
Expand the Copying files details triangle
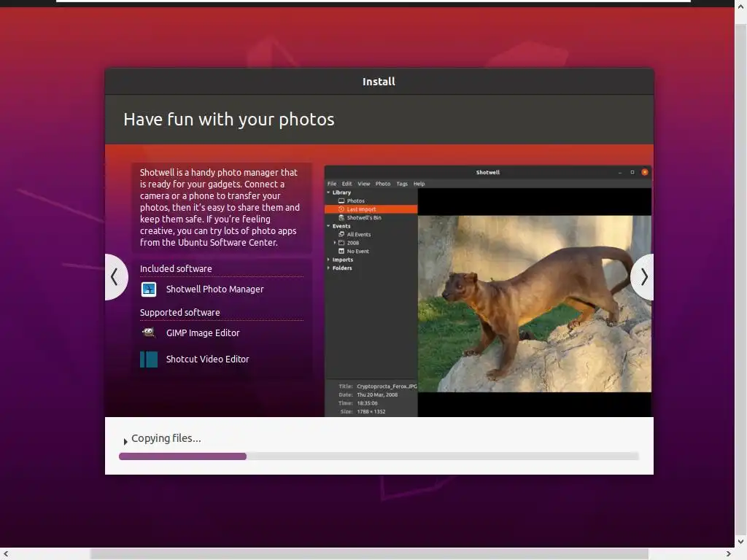(x=125, y=441)
